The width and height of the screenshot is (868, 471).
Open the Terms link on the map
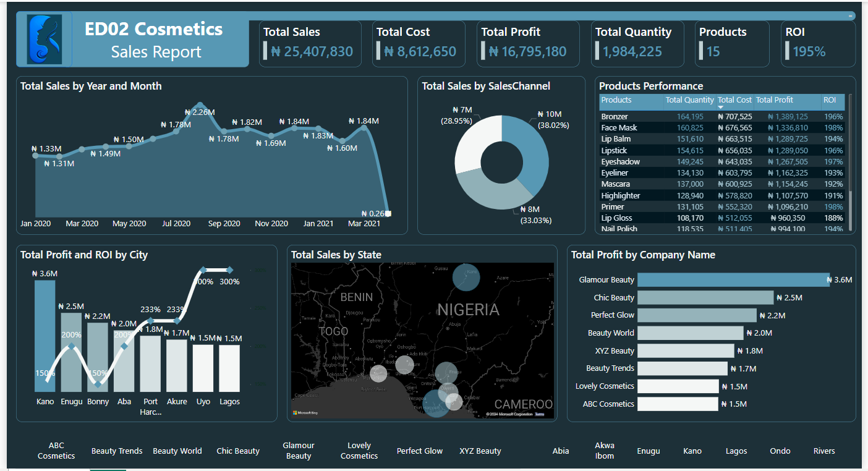540,414
